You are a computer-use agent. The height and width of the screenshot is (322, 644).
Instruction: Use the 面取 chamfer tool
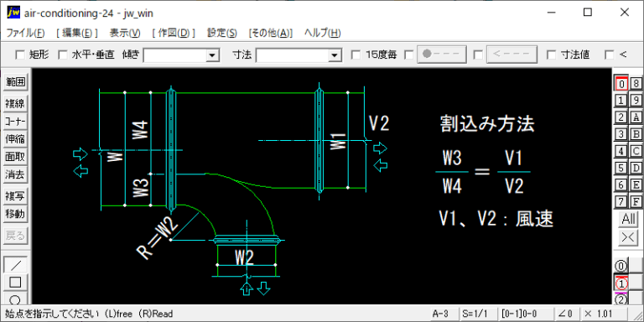point(16,157)
